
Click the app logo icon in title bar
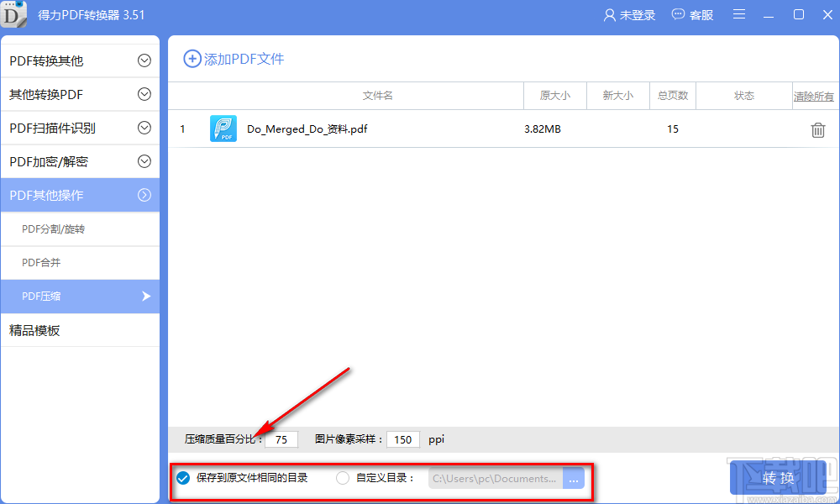tap(13, 14)
